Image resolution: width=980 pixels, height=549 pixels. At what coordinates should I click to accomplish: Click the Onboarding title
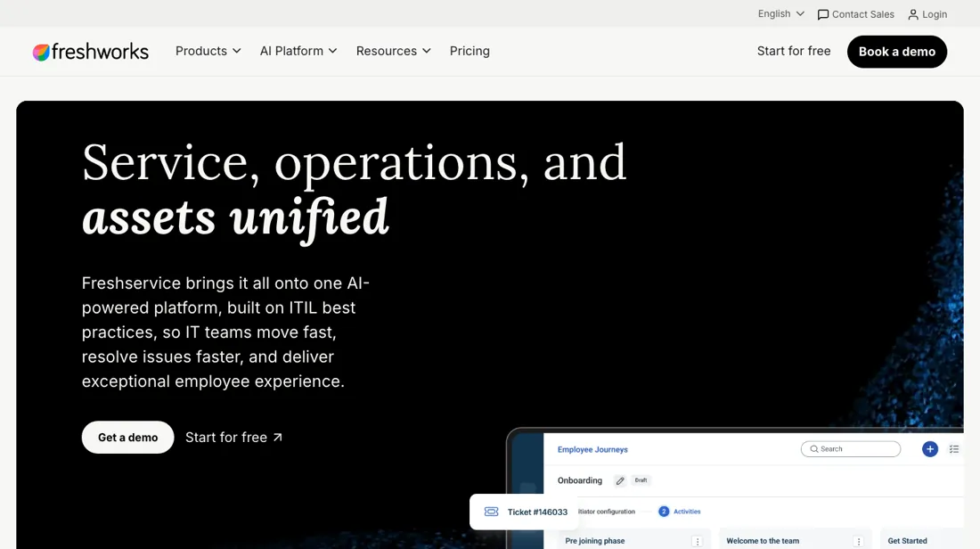[x=580, y=480]
